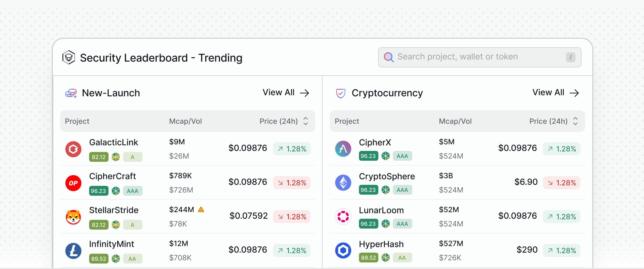The image size is (644, 269).
Task: Click the HyperHash project name
Action: (381, 244)
